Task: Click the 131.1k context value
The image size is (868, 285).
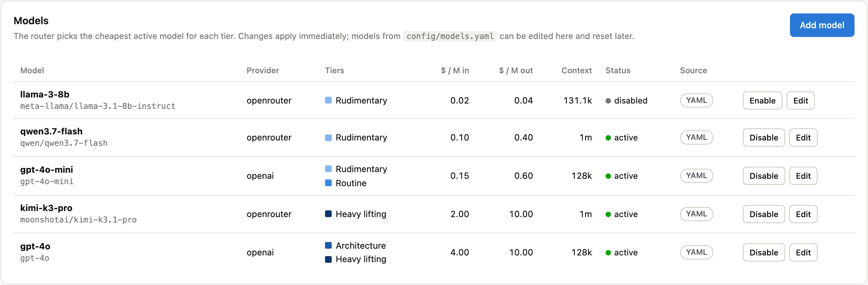Action: point(578,100)
